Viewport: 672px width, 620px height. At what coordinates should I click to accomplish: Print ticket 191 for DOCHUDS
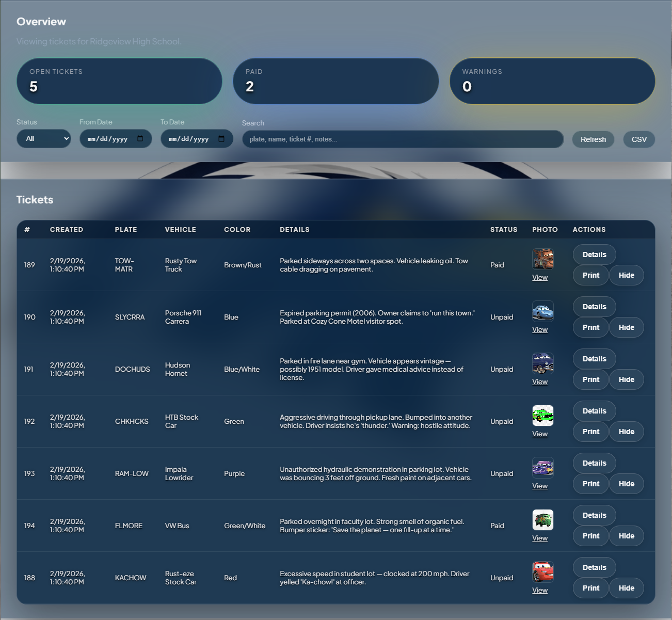(x=590, y=379)
